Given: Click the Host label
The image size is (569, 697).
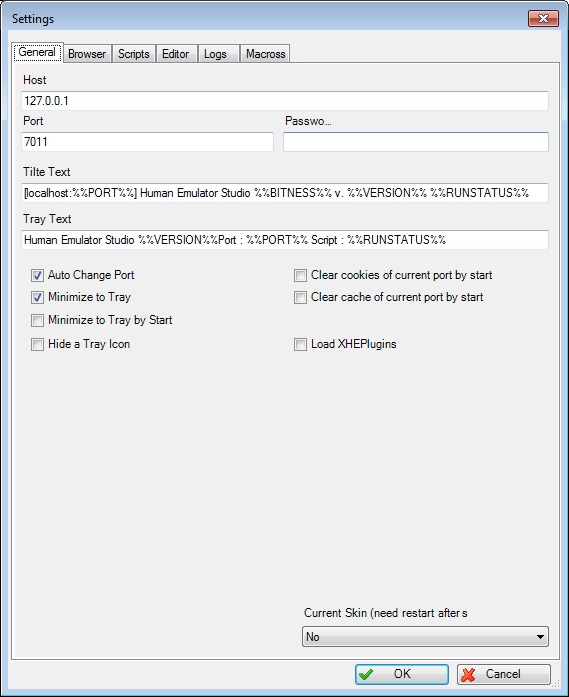Looking at the screenshot, I should point(35,80).
